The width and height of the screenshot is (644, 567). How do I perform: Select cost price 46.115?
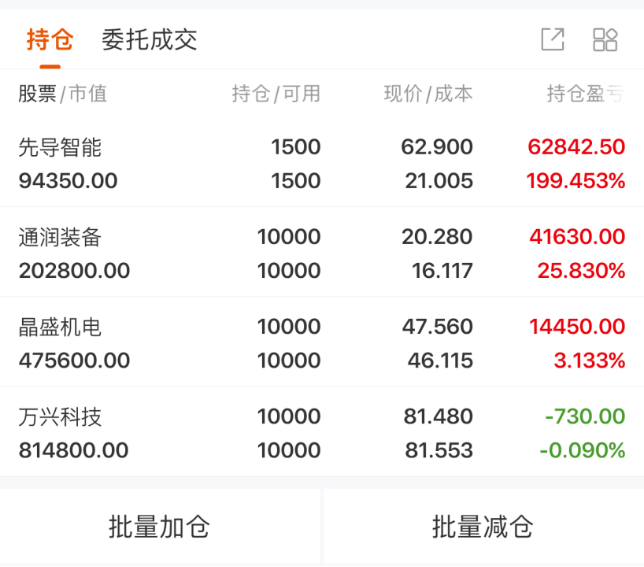point(440,360)
